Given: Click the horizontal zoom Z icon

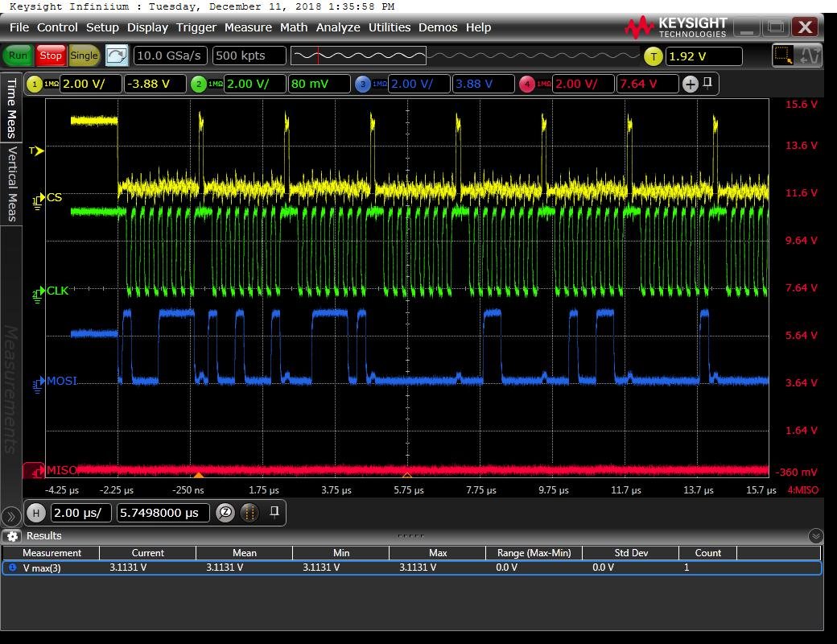Looking at the screenshot, I should [225, 513].
